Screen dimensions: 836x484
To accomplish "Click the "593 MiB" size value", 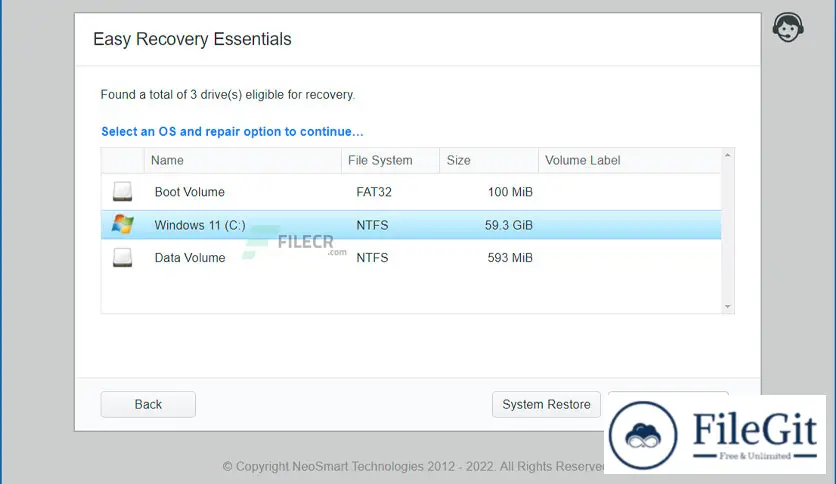I will point(510,257).
